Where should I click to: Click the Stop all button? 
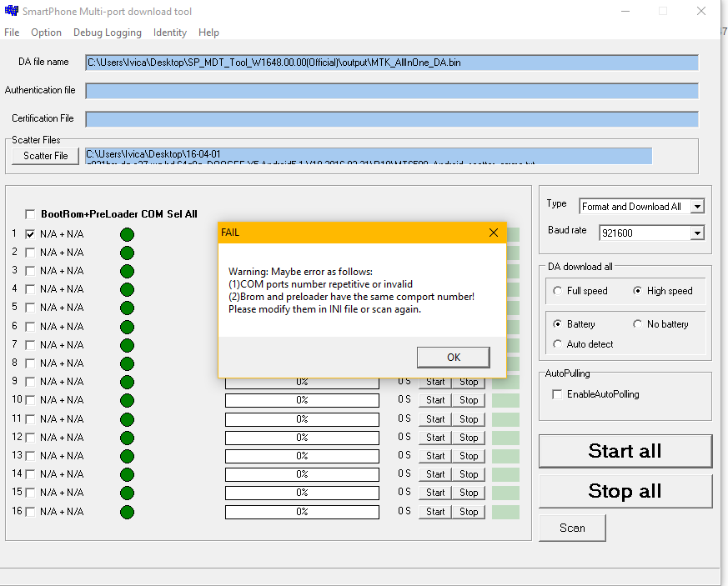click(625, 491)
